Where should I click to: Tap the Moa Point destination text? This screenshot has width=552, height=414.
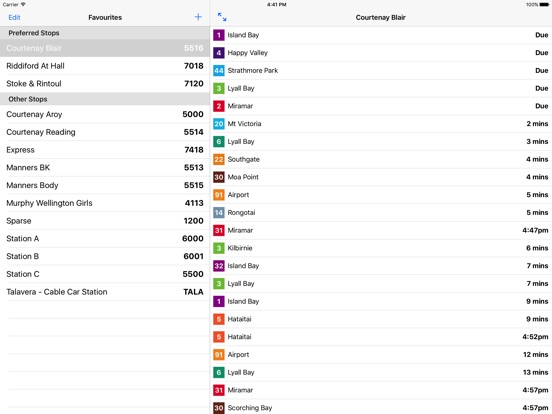[243, 177]
